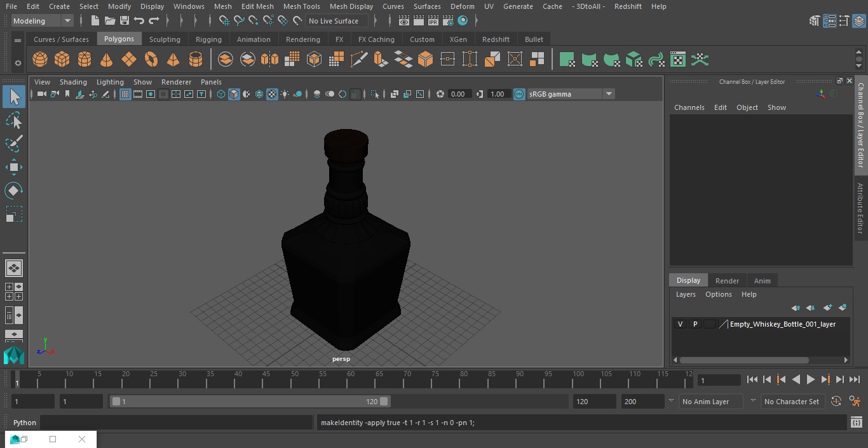Go to start of playback range
This screenshot has width=868, height=448.
click(752, 379)
